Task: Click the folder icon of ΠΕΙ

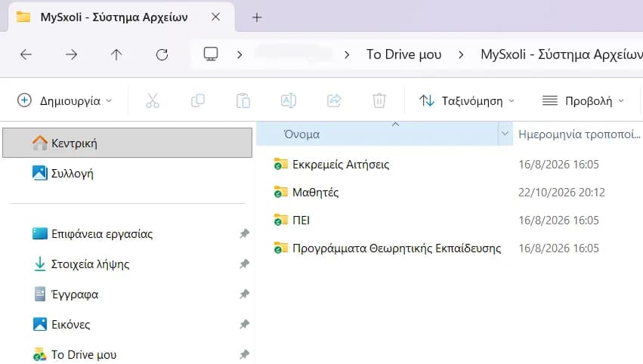Action: pyautogui.click(x=280, y=220)
